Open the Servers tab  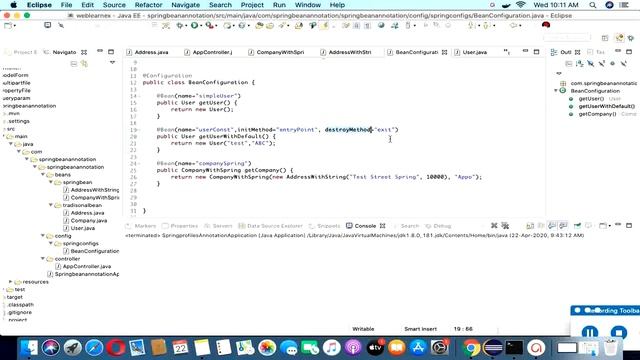222,226
